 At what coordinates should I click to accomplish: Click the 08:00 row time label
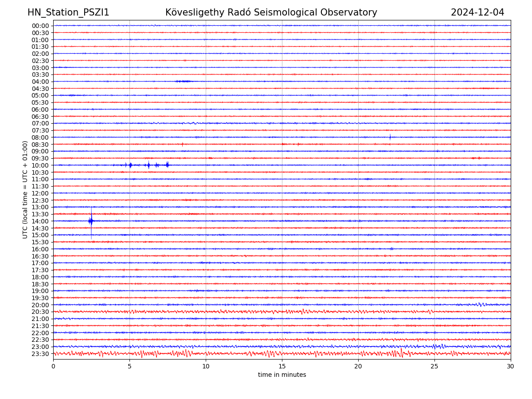(x=40, y=137)
